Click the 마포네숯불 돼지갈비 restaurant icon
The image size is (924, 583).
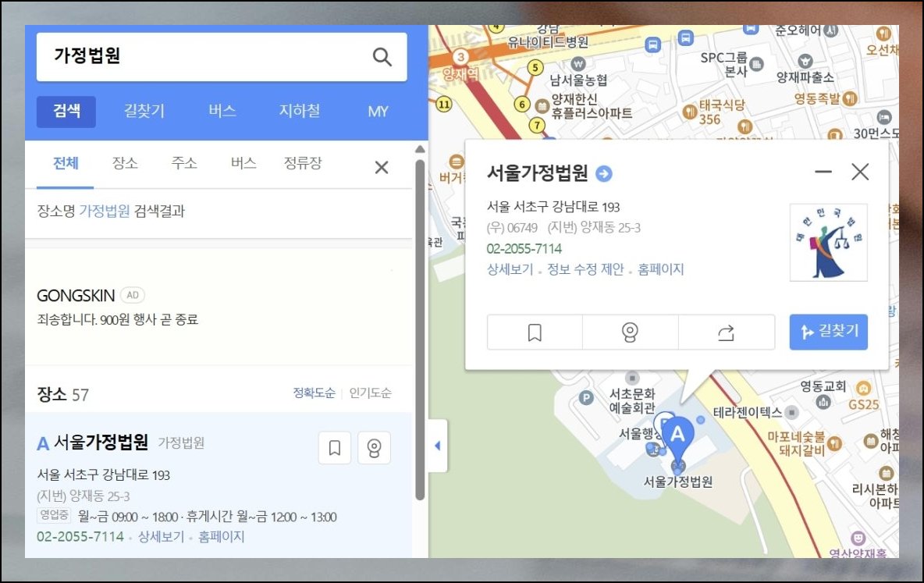(x=833, y=444)
